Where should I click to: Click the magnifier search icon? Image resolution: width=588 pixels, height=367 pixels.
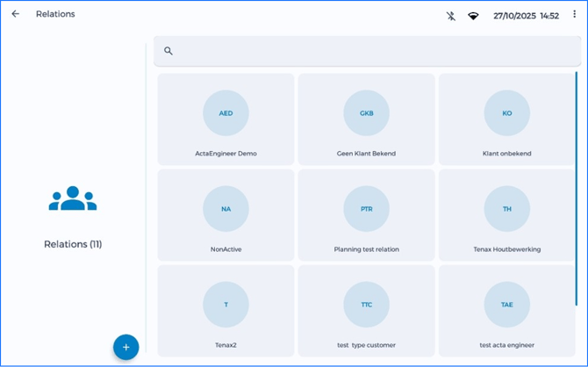[169, 51]
